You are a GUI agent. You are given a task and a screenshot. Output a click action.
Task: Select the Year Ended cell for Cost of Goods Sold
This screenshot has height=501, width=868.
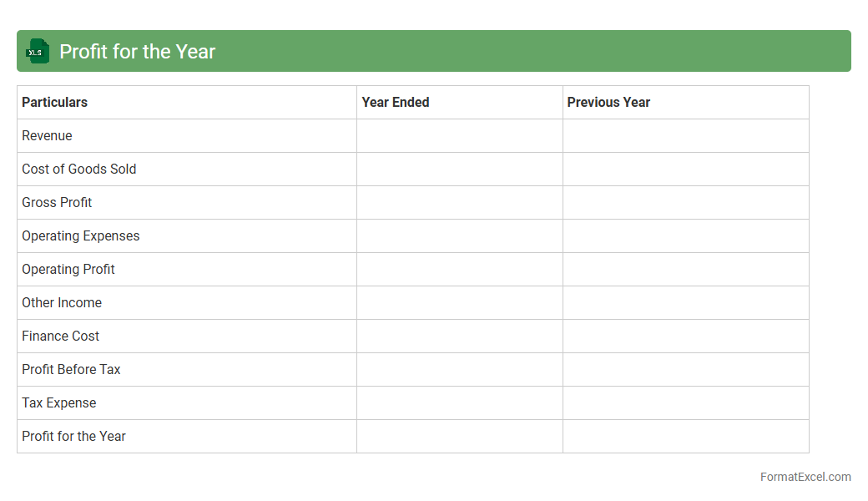(459, 169)
